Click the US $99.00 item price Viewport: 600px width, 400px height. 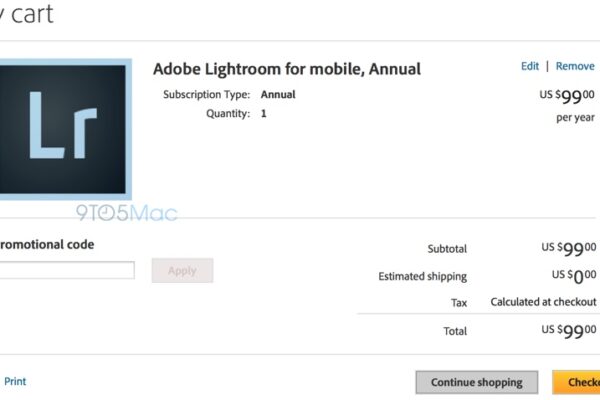point(569,95)
